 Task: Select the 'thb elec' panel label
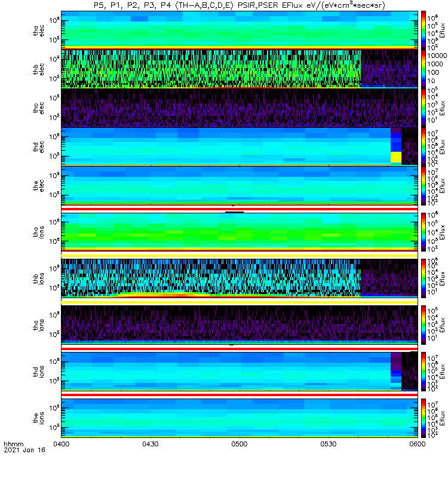tap(38, 69)
